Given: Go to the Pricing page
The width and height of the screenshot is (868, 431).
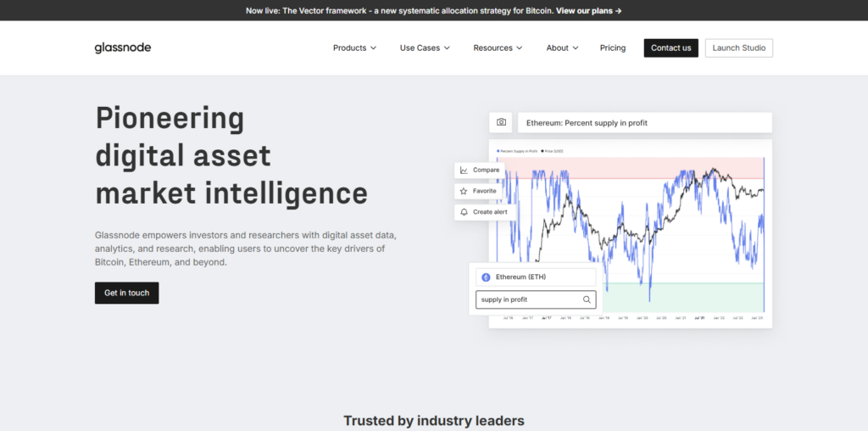Looking at the screenshot, I should coord(613,48).
